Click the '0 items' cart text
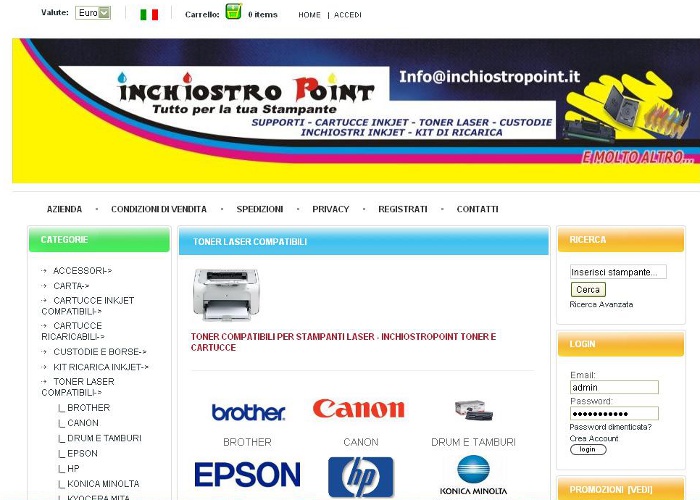 pyautogui.click(x=262, y=15)
